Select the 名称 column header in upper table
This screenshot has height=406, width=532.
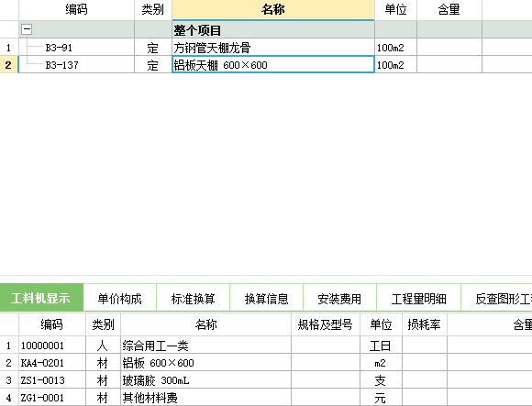(x=273, y=10)
